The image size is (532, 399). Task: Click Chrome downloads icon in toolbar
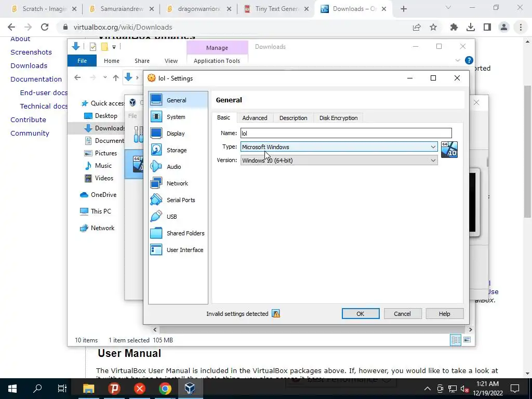(x=470, y=27)
